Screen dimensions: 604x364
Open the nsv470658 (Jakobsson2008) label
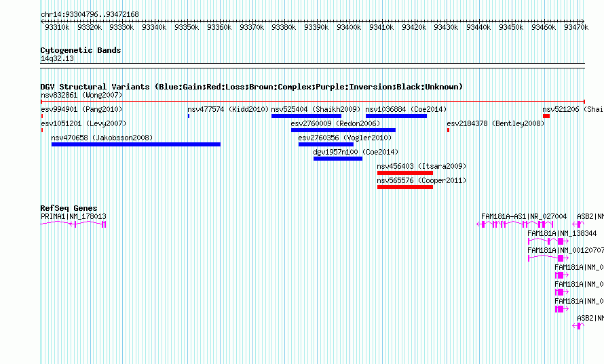102,138
